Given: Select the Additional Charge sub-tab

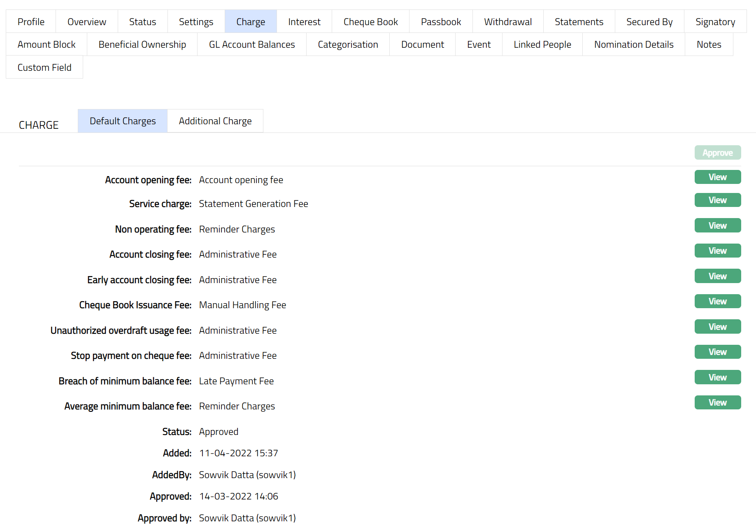Looking at the screenshot, I should pos(215,121).
